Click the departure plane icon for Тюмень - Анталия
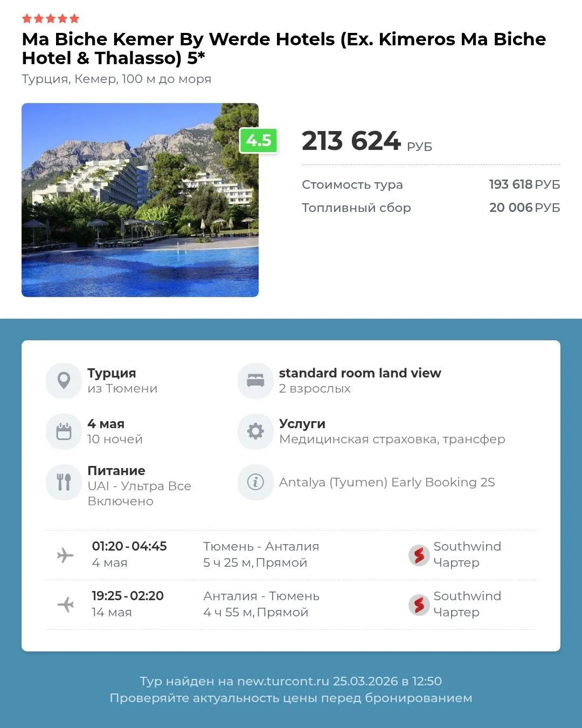The width and height of the screenshot is (582, 728). click(x=65, y=555)
